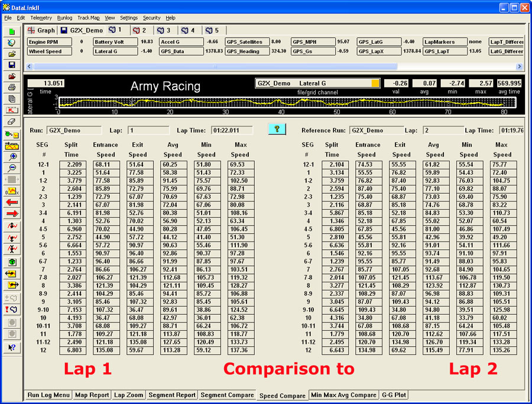Click the Lap number field for Run
This screenshot has width=532, height=404.
tap(148, 130)
